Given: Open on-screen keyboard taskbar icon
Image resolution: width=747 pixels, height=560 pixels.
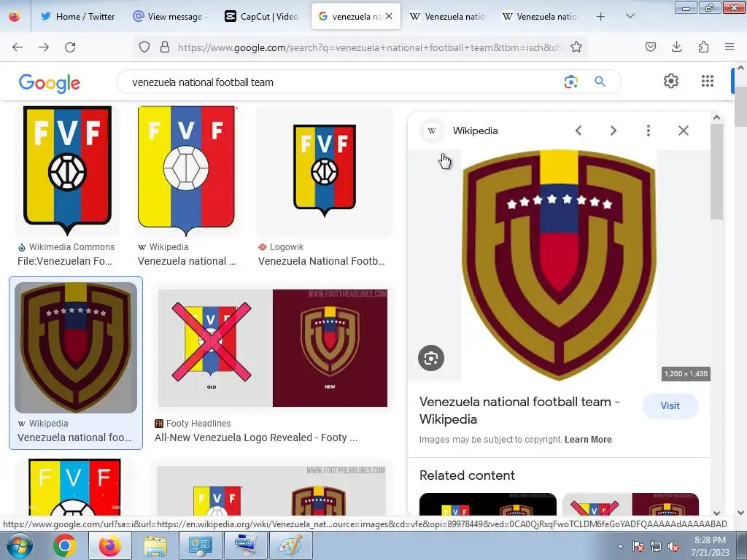Looking at the screenshot, I should coord(246,545).
